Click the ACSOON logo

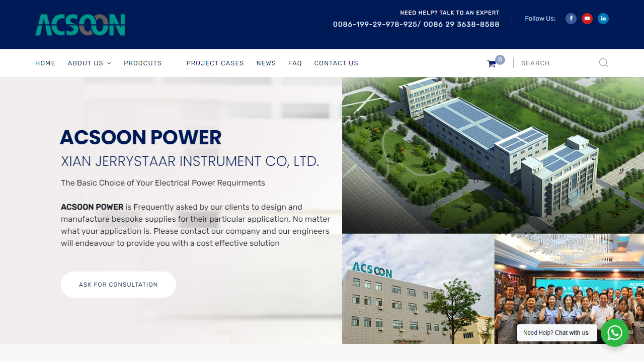80,25
